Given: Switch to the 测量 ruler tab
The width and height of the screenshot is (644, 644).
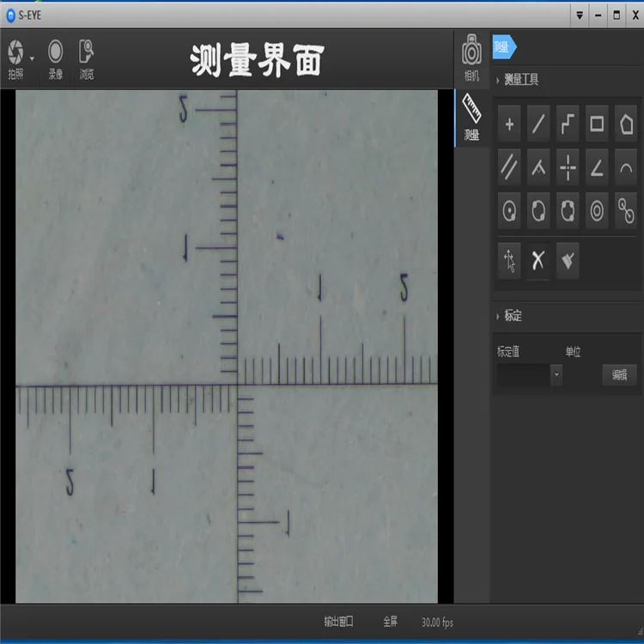Looking at the screenshot, I should click(x=471, y=117).
